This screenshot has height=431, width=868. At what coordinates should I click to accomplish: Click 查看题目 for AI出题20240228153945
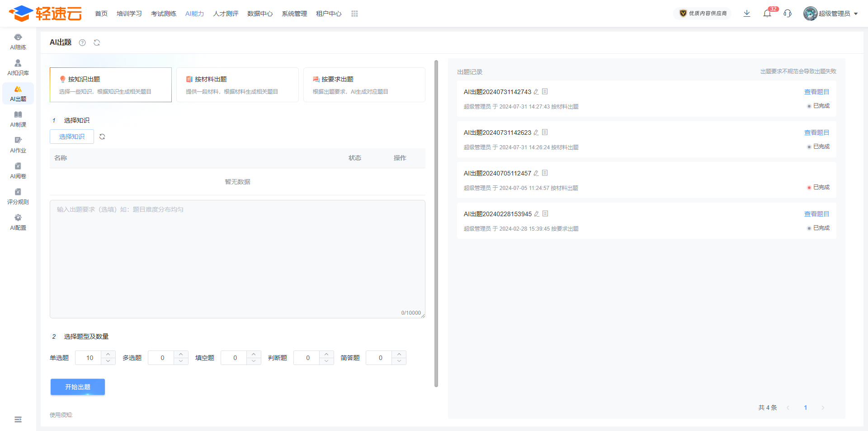(x=816, y=214)
